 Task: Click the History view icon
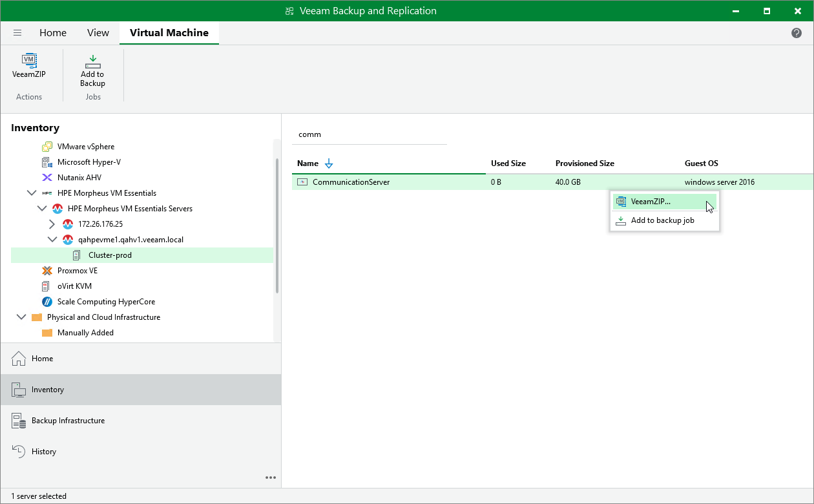pyautogui.click(x=17, y=451)
